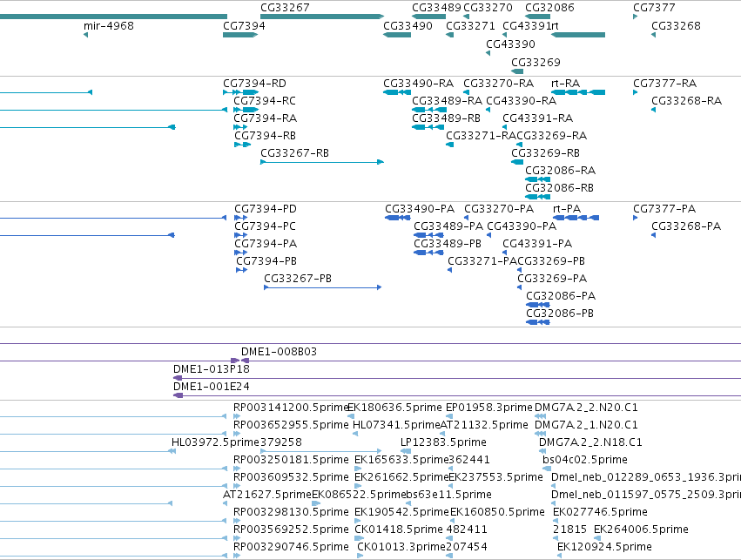Click the CG33270-PA protein label
Image resolution: width=741 pixels, height=560 pixels.
pos(499,209)
